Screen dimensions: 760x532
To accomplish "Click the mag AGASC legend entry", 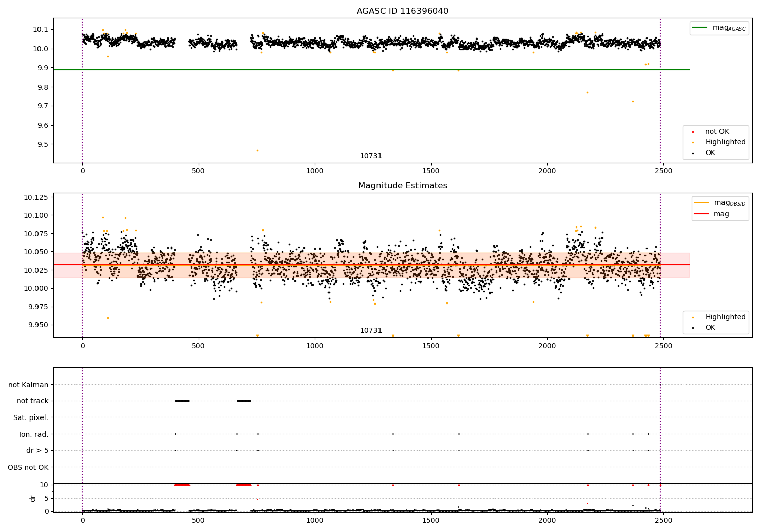I will pyautogui.click(x=719, y=28).
